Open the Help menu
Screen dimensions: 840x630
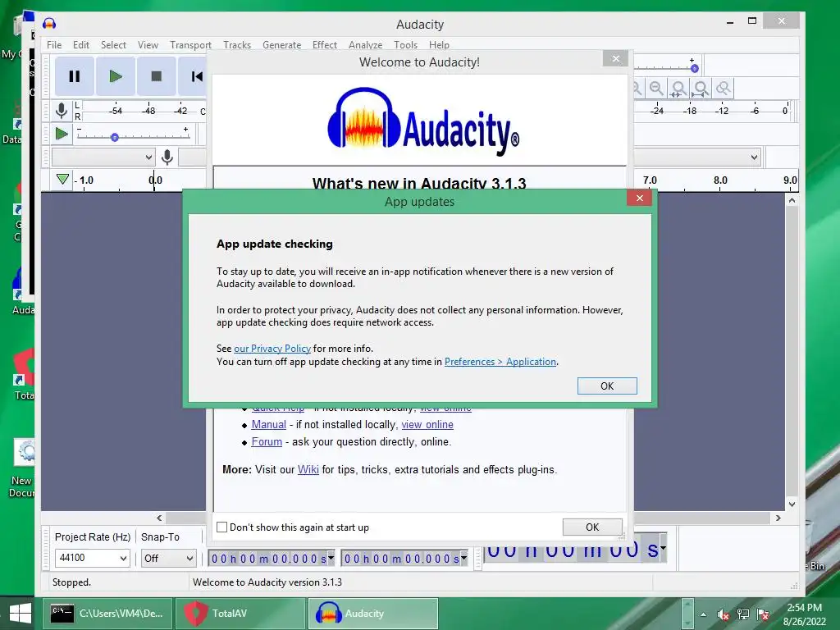point(439,45)
